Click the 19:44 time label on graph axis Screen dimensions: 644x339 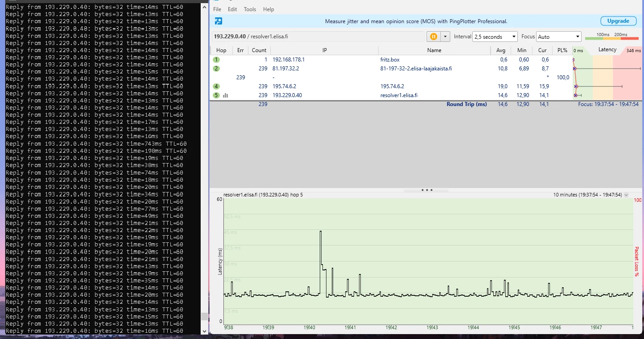[x=473, y=327]
